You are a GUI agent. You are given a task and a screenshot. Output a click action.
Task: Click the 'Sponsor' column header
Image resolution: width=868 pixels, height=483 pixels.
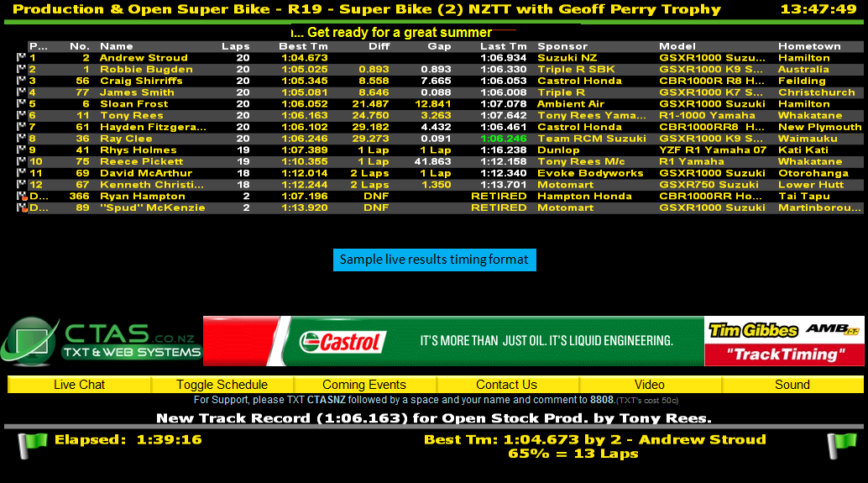(562, 46)
